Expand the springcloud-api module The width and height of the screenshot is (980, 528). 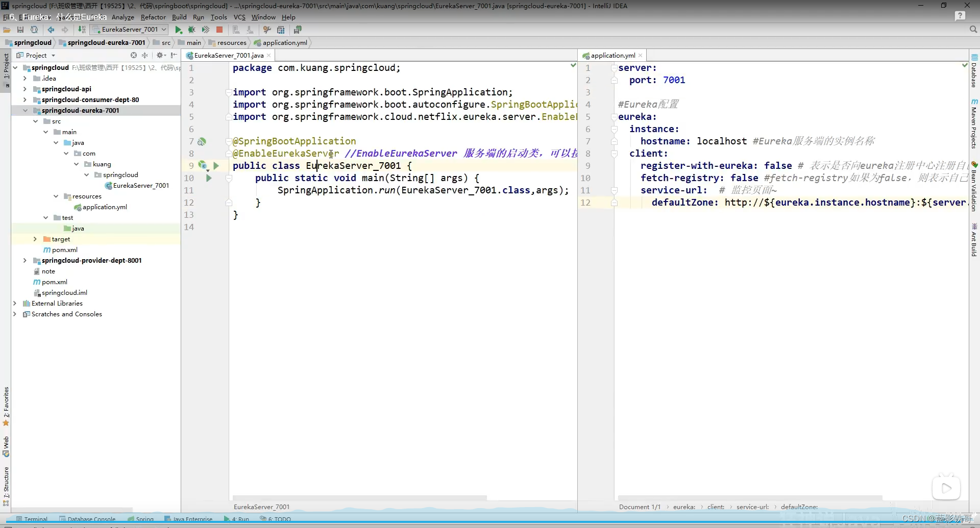pos(25,89)
